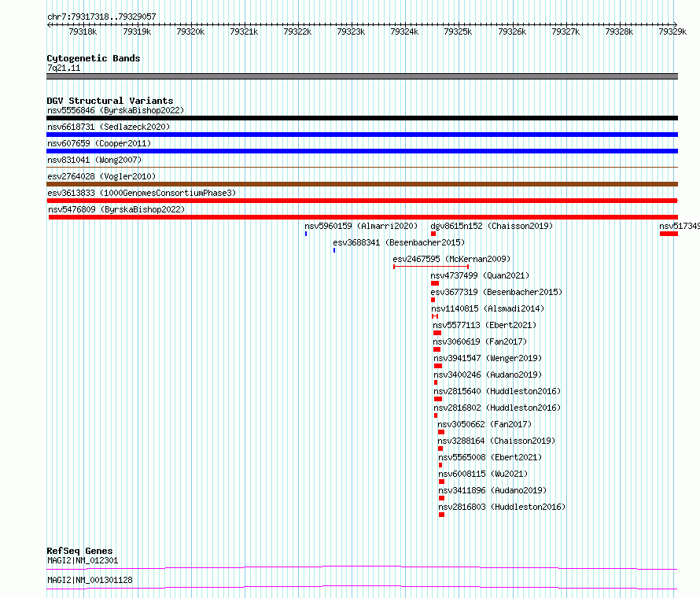
Task: Select nsv2816803 (Huddleston2016) variant label
Action: 502,507
